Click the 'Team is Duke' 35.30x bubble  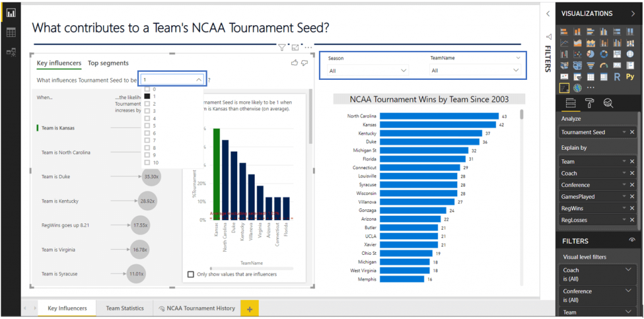coord(151,177)
